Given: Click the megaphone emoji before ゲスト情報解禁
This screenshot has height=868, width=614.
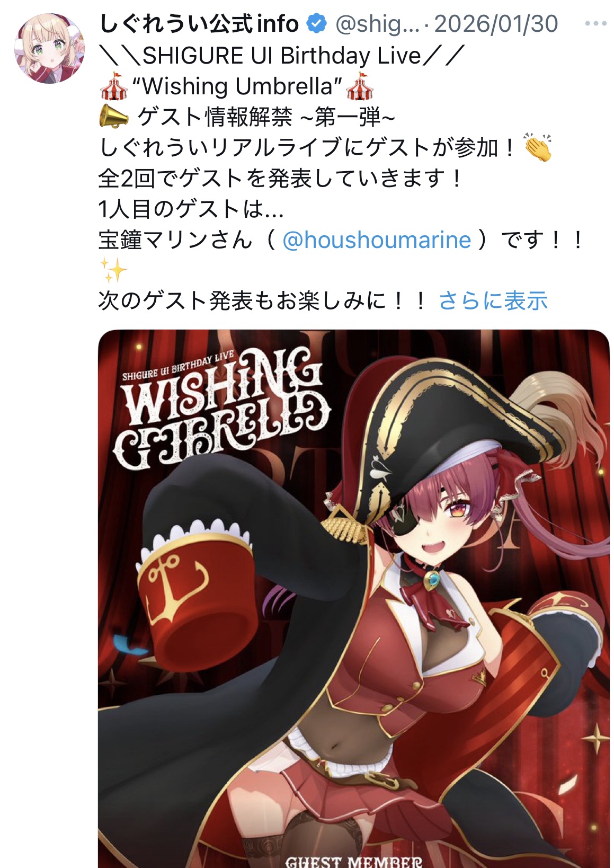Looking at the screenshot, I should pos(114,116).
